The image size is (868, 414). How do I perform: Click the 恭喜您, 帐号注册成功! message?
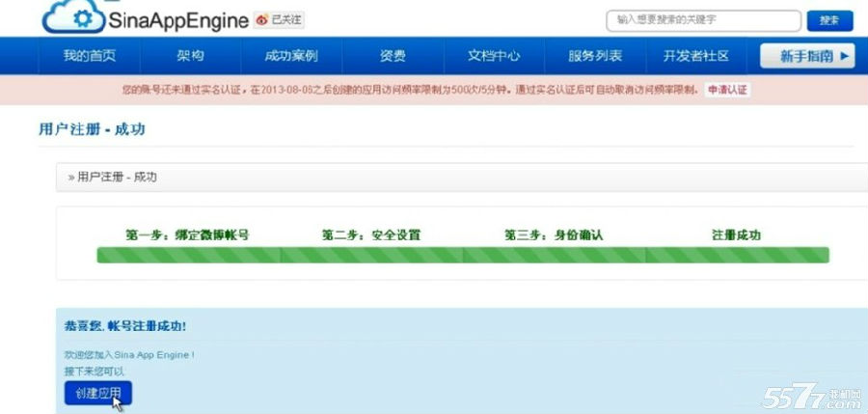(x=125, y=326)
